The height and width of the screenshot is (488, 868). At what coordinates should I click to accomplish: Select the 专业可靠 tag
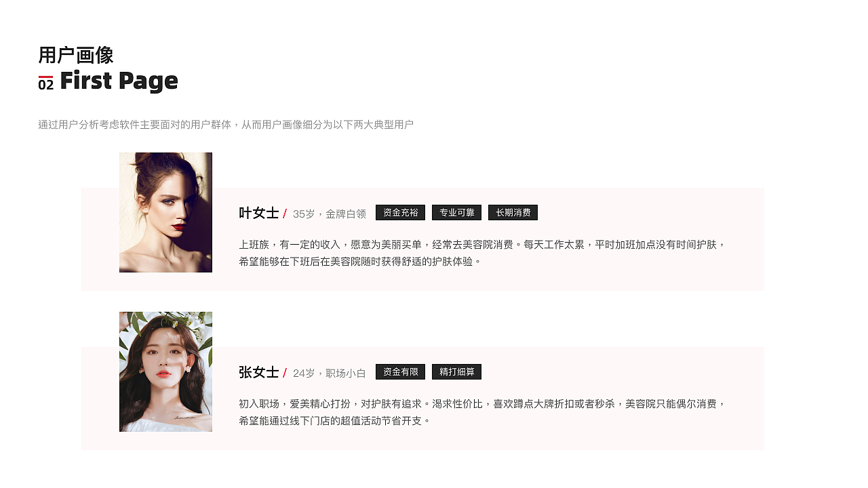point(456,212)
